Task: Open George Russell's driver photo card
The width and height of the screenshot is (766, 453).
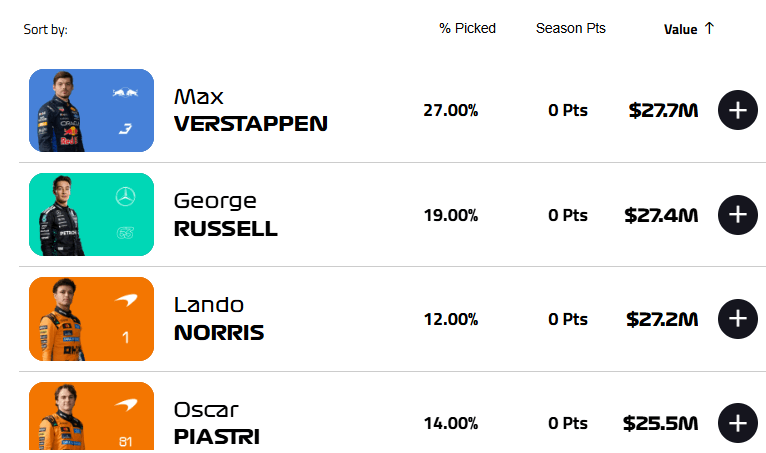Action: coord(91,214)
